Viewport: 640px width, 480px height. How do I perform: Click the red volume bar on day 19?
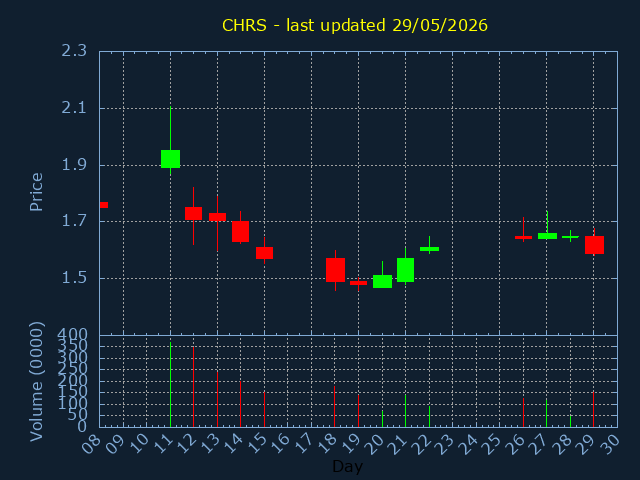[358, 411]
